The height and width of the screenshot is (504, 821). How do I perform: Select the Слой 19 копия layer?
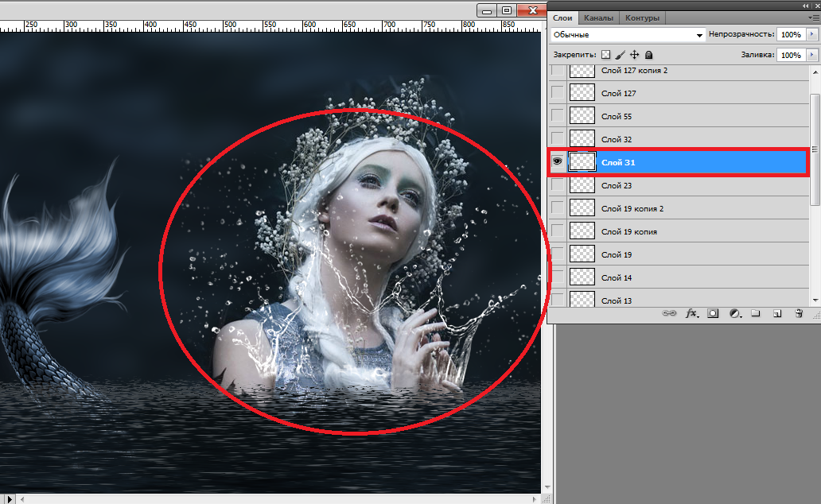628,231
